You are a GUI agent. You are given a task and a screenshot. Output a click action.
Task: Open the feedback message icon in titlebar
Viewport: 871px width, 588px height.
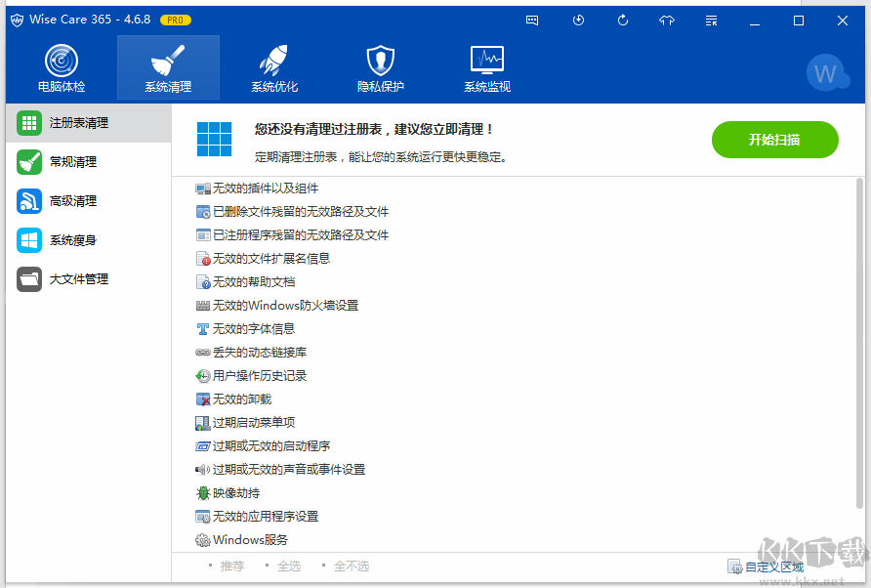coord(531,20)
